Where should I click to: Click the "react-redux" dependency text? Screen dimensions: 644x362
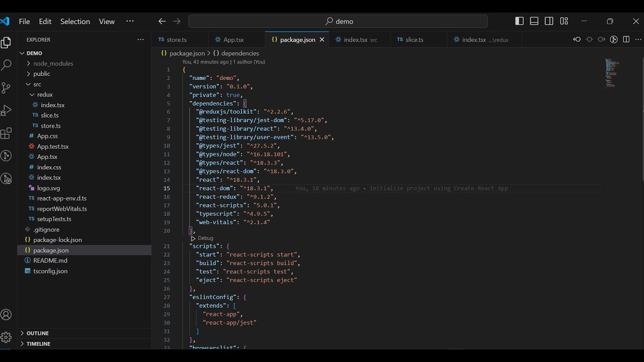click(x=217, y=197)
